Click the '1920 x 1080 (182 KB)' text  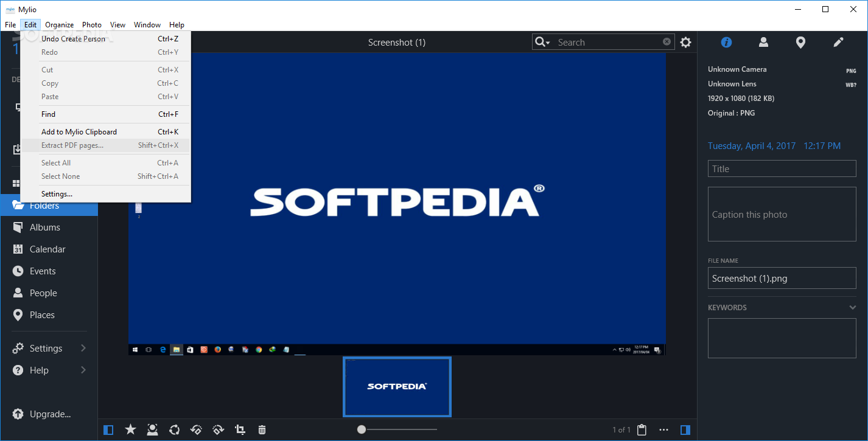[741, 99]
